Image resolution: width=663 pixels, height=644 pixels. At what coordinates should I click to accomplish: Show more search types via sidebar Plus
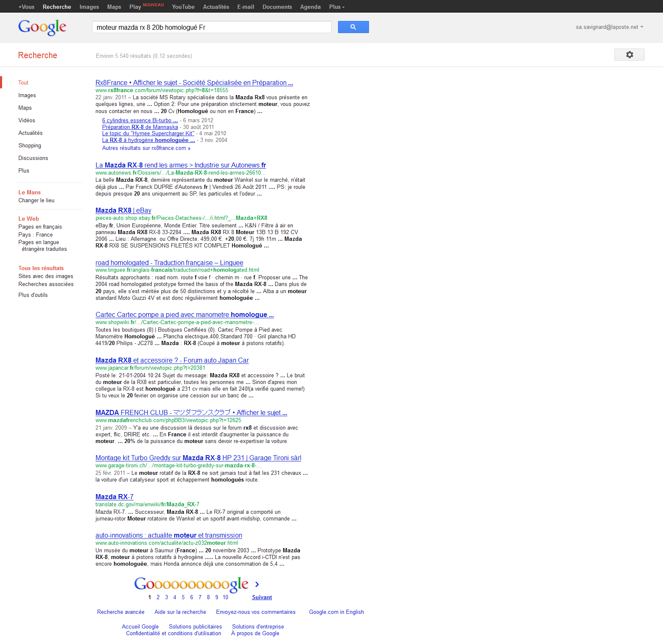(x=24, y=171)
